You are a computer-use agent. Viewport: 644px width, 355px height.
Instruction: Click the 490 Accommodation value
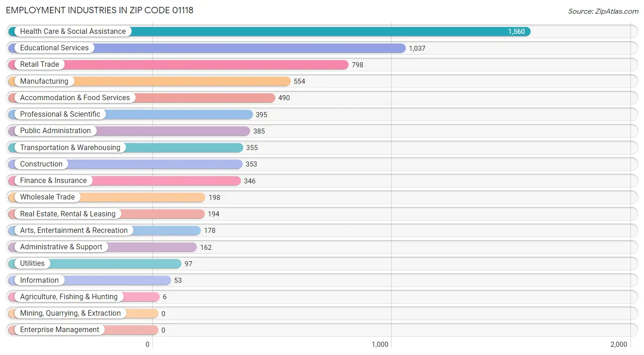[284, 98]
